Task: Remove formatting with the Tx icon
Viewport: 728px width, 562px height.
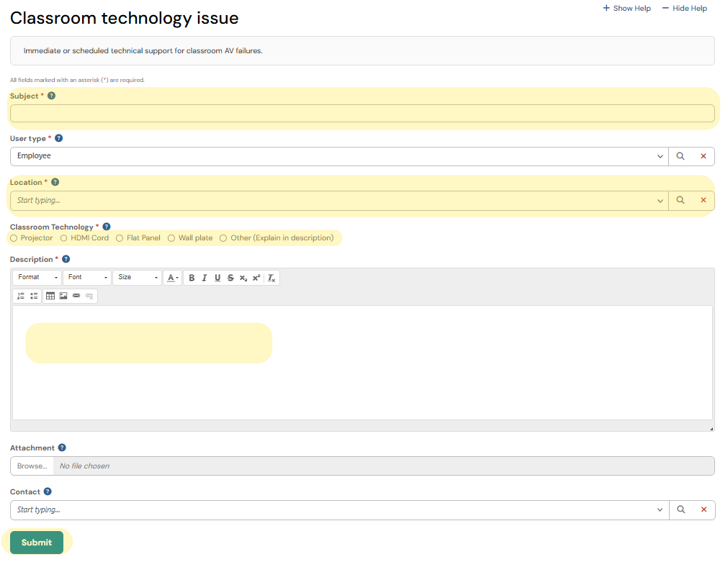Action: pyautogui.click(x=271, y=278)
